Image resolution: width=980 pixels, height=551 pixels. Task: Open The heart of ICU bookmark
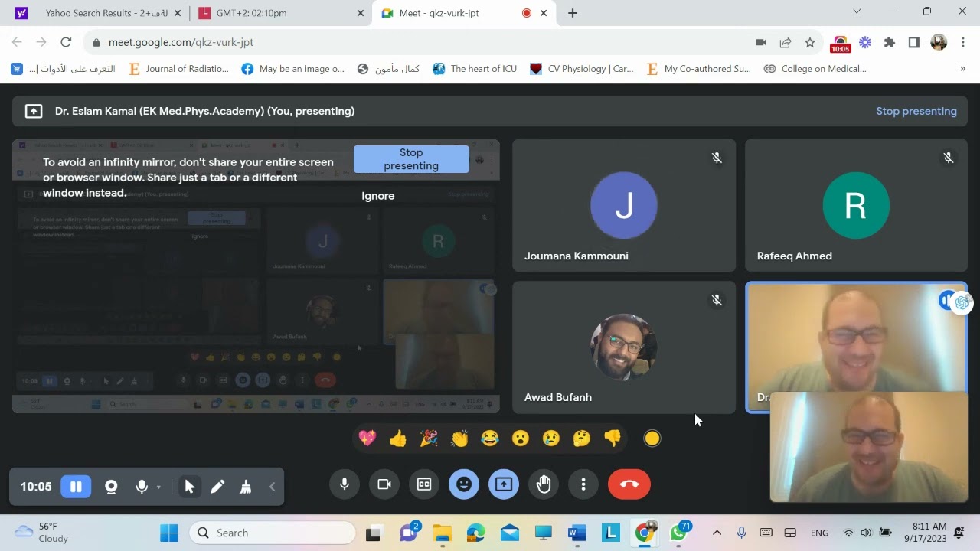point(475,69)
